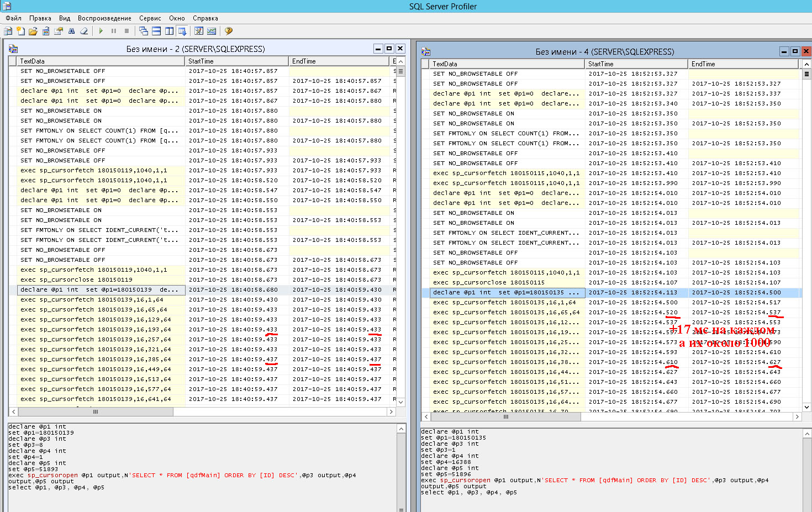Start the selected trace with play button

tap(101, 31)
